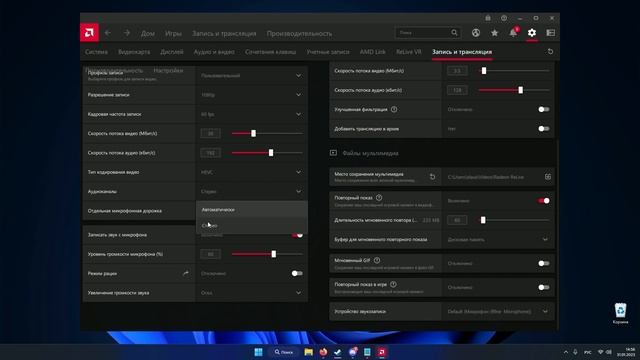The width and height of the screenshot is (640, 360).
Task: Open the Аудиоканалы dropdown
Action: point(252,191)
